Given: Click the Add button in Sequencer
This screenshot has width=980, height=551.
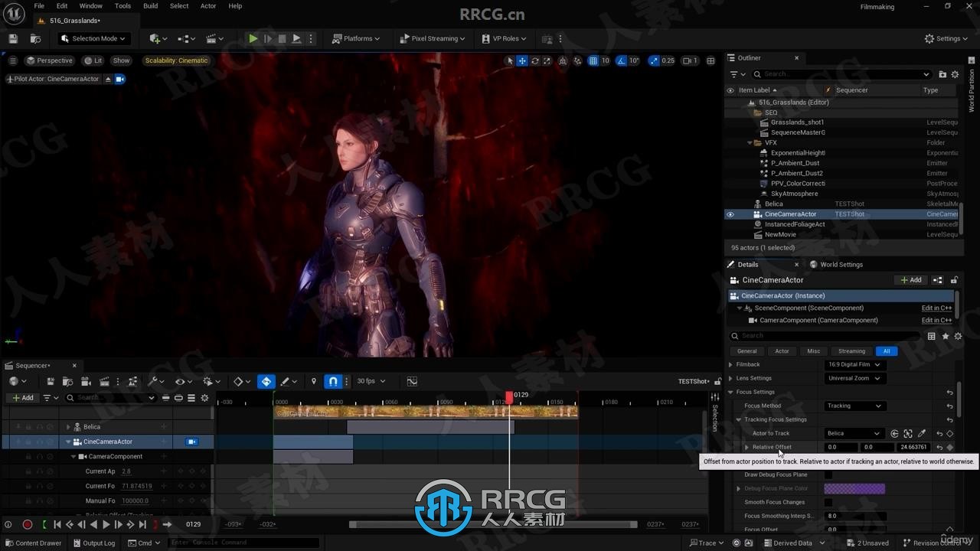Looking at the screenshot, I should click(23, 398).
